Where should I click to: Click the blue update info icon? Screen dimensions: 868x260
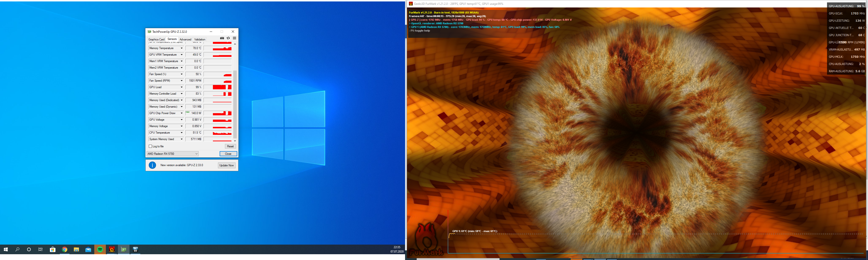152,165
